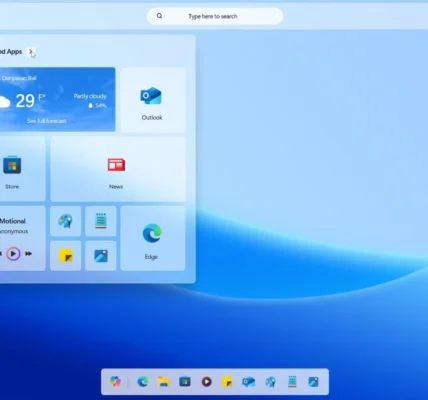Screen dimensions: 428x400
Task: Click the magnifier icon in the search bar
Action: (159, 16)
